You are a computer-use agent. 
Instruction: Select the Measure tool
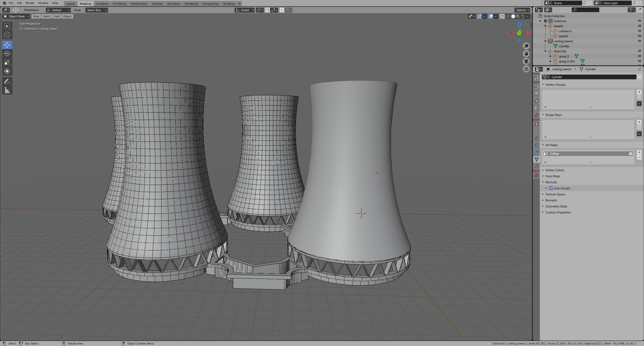click(7, 90)
